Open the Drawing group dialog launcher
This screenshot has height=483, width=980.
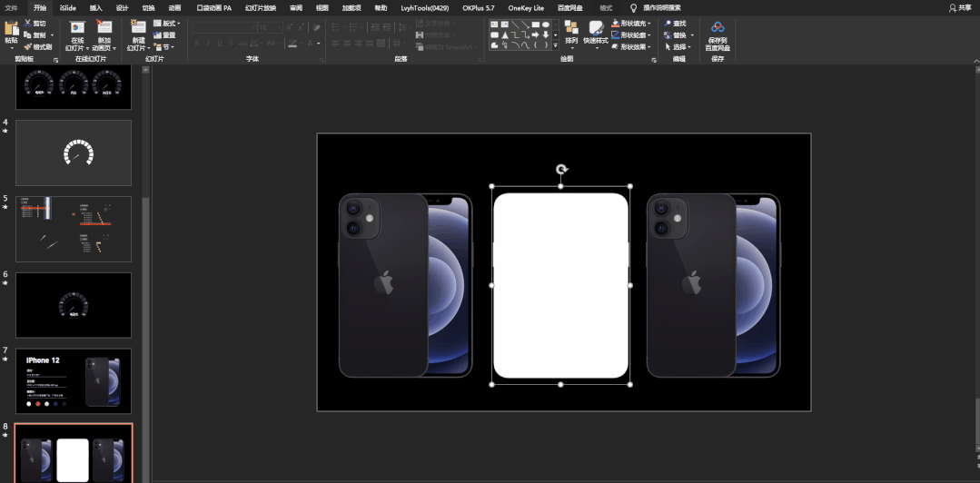pos(654,59)
